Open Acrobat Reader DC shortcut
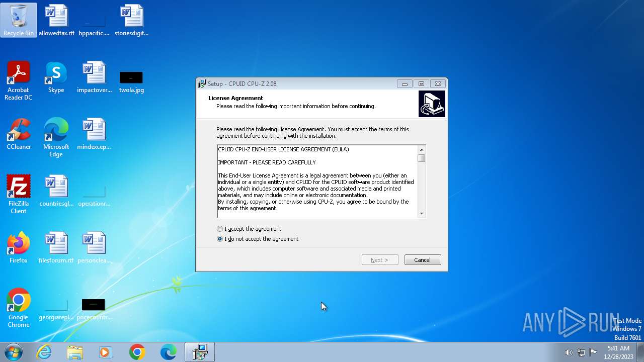Viewport: 644px width, 362px height. pos(19,80)
